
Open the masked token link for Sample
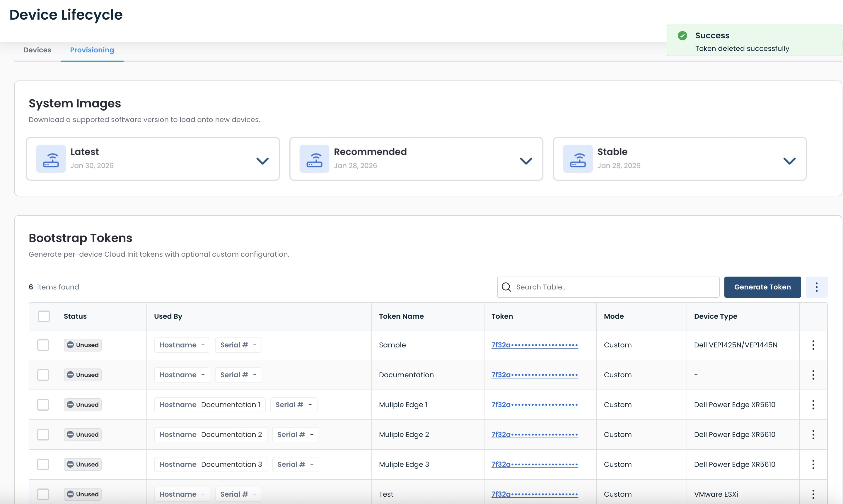point(535,345)
